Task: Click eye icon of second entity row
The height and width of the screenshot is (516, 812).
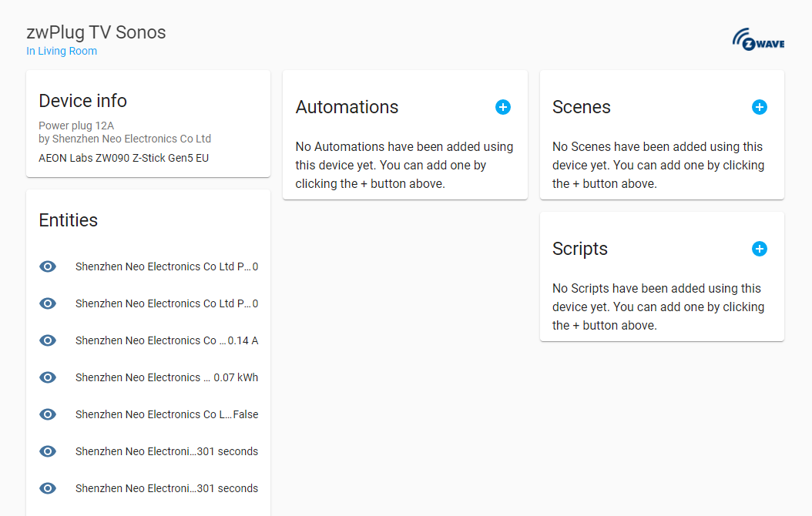Action: [x=48, y=303]
